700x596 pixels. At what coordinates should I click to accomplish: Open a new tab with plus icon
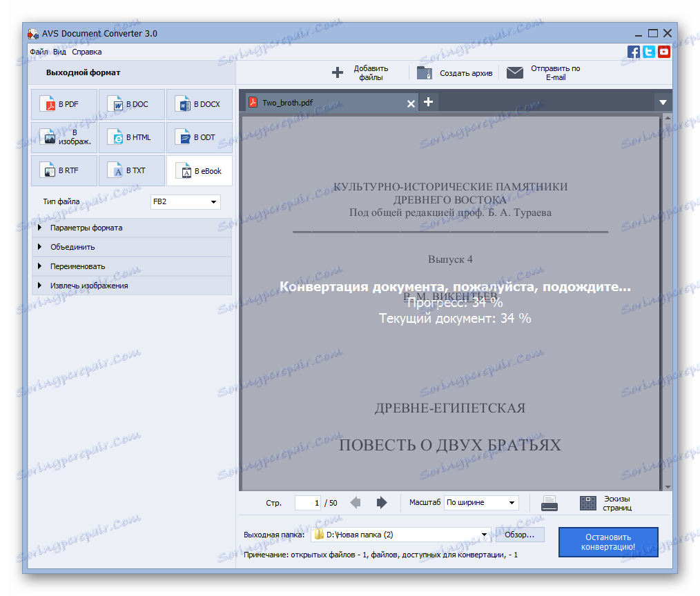pyautogui.click(x=428, y=102)
